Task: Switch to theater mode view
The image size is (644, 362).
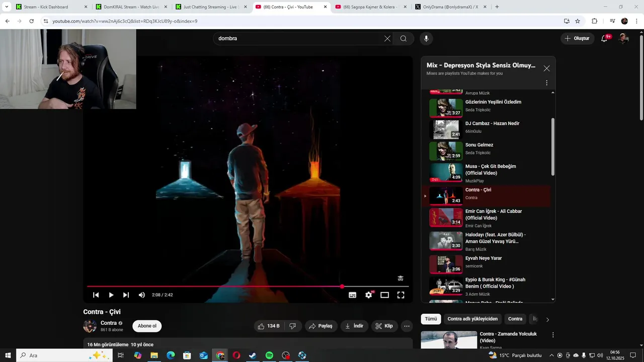Action: [x=385, y=295]
